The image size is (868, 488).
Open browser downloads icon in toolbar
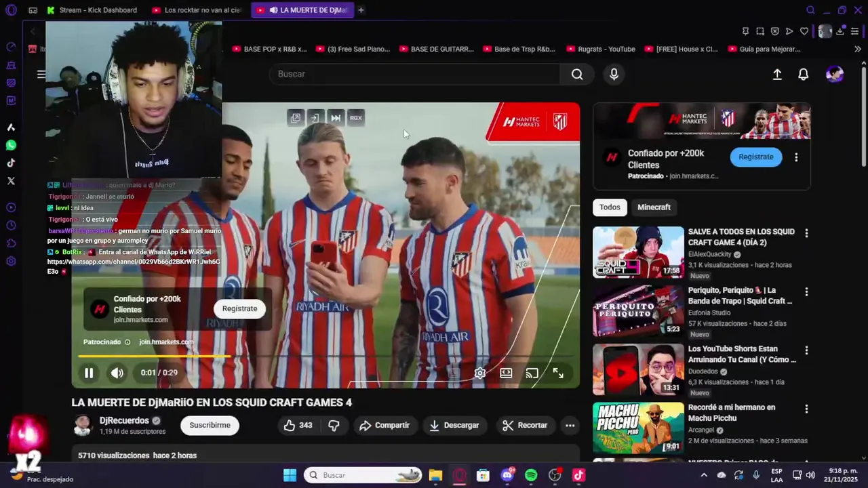pos(840,31)
